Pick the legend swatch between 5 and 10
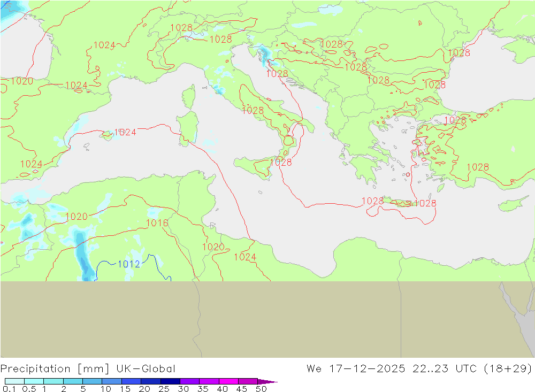 [93, 381]
